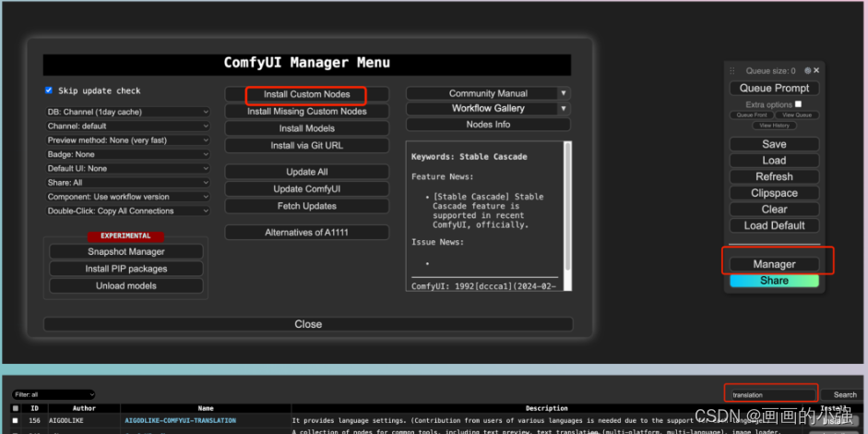The image size is (868, 434).
Task: Open Clipspace
Action: point(775,193)
